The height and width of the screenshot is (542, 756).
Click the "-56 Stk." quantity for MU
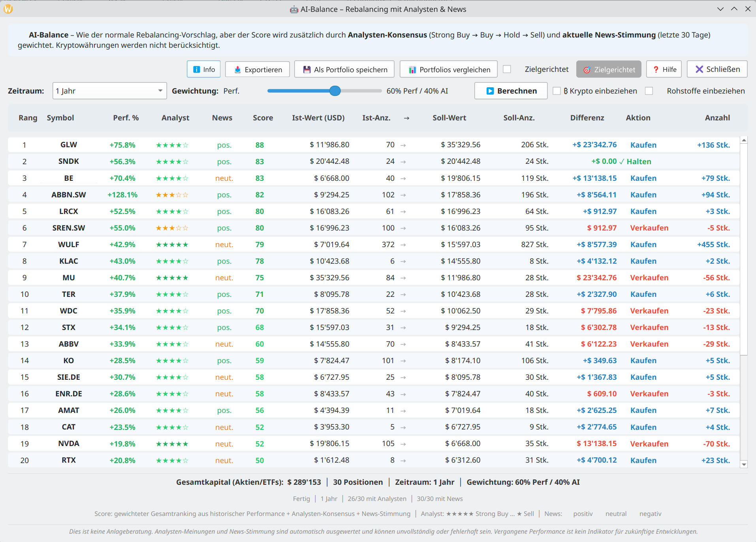click(x=717, y=278)
